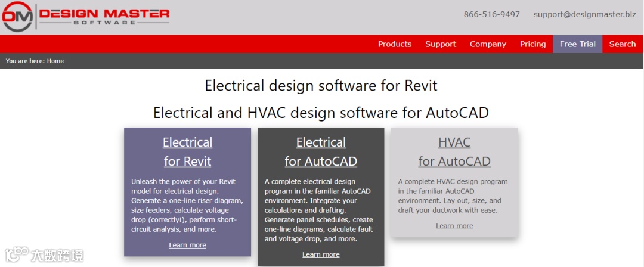Call the 866-516-9497 phone number
The height and width of the screenshot is (267, 644).
(x=491, y=14)
